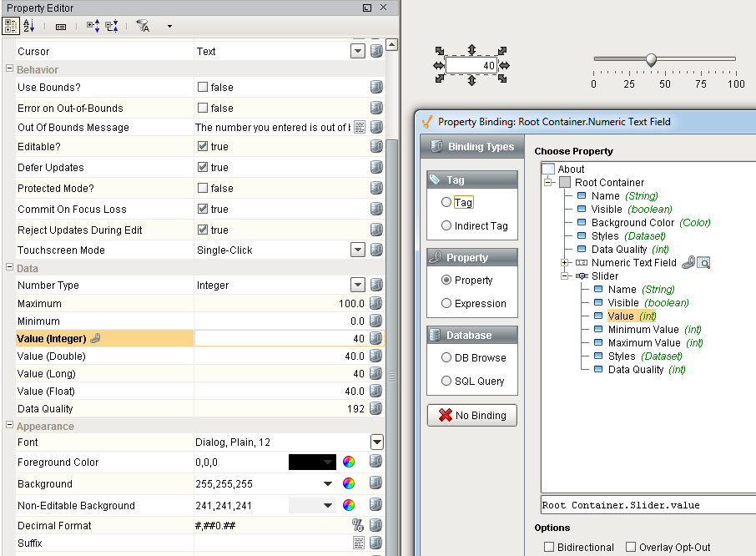756x556 pixels.
Task: Open the Number Type dropdown
Action: point(358,286)
